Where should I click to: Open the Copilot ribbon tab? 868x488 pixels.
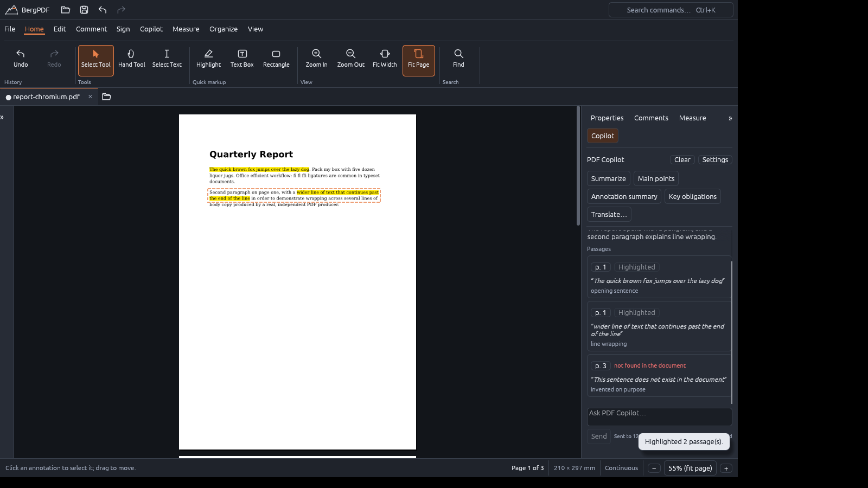pos(151,29)
